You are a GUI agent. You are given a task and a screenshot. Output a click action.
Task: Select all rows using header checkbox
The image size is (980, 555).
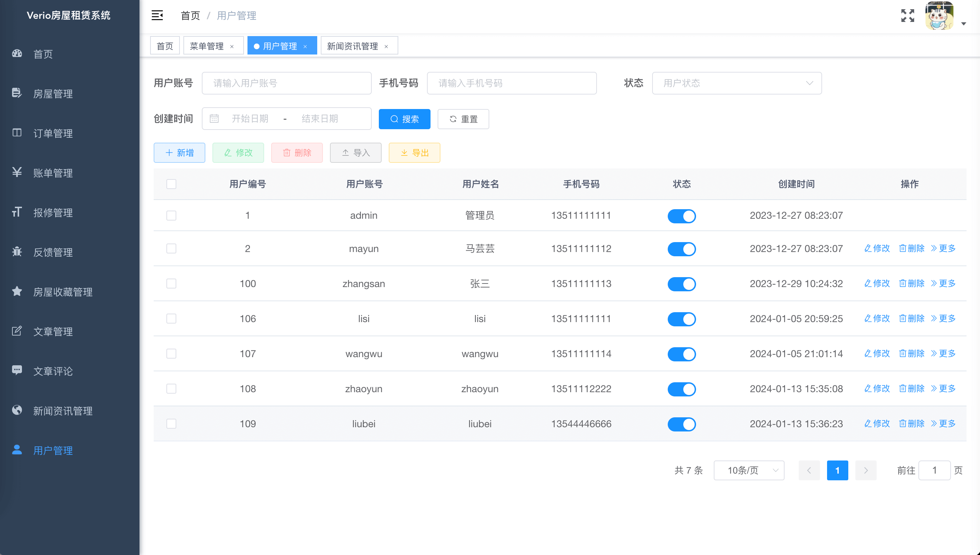171,184
